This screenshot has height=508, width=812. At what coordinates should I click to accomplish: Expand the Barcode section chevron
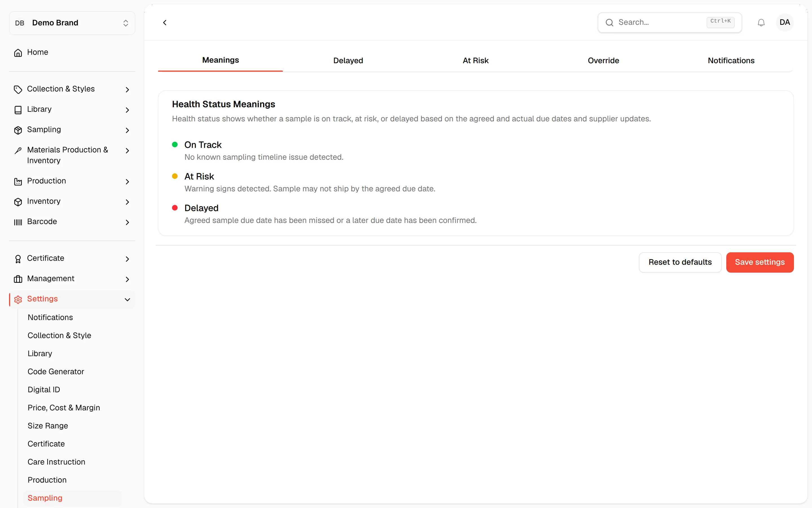127,222
